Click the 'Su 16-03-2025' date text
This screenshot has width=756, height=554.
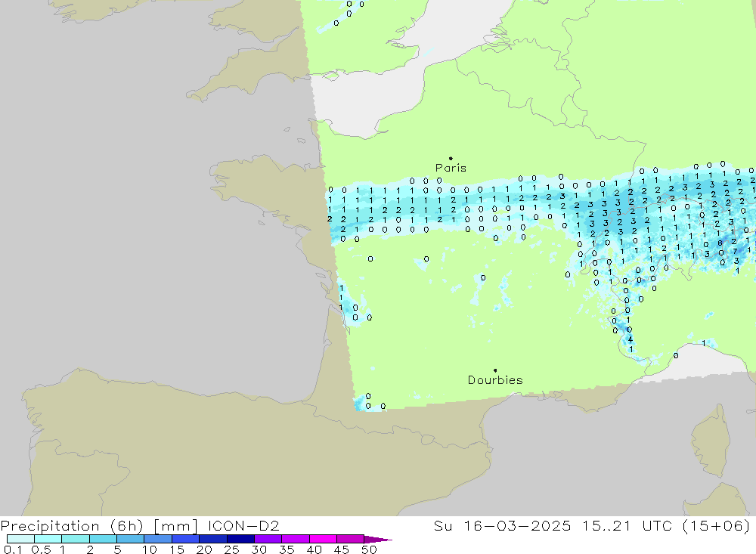pos(503,525)
